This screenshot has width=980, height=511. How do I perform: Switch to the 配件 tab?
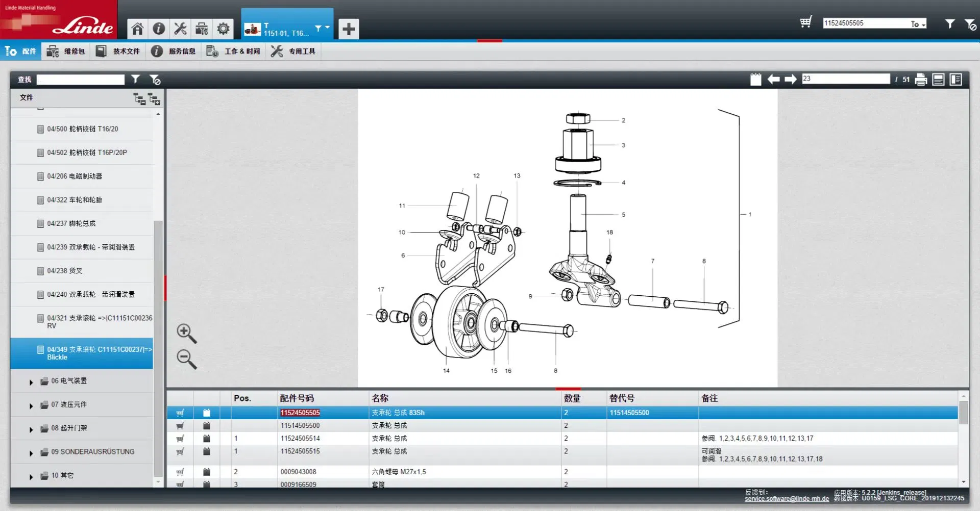20,51
